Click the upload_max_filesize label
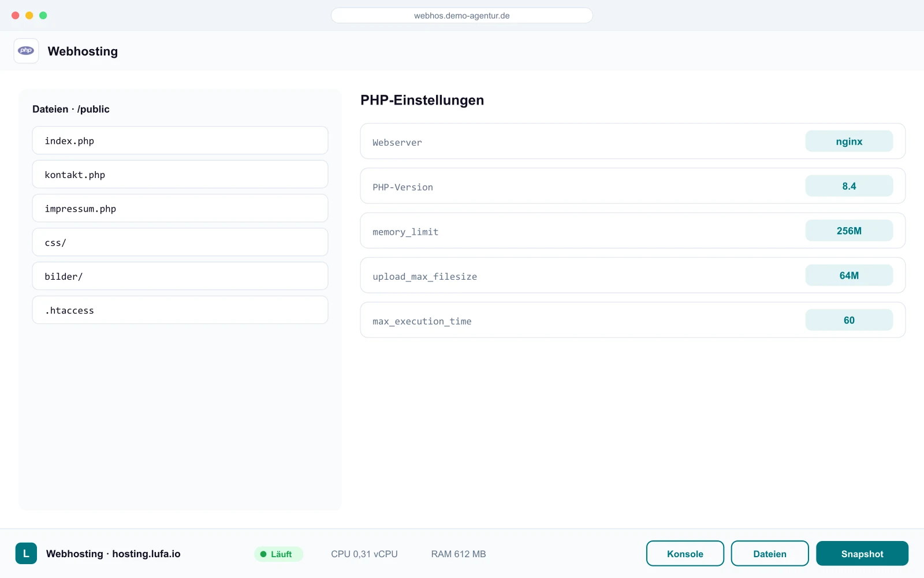This screenshot has height=578, width=924. pos(424,276)
